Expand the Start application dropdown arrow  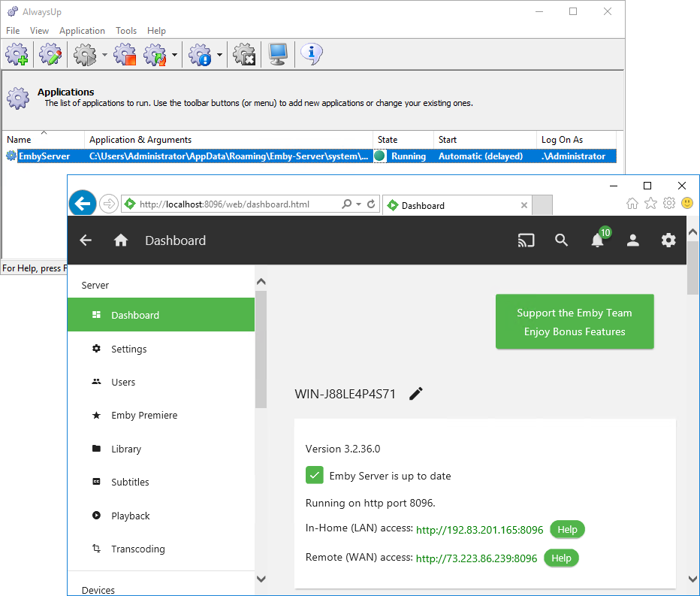click(x=104, y=55)
